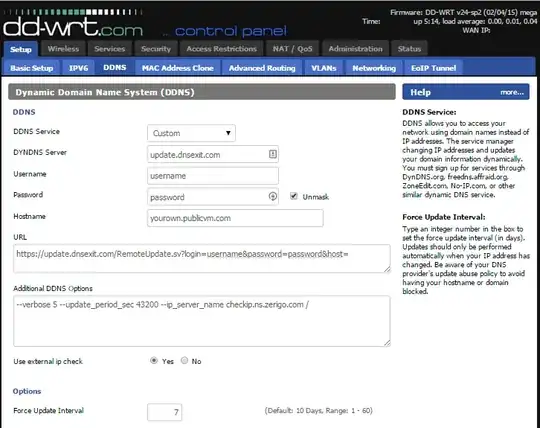Click the key icon in the Password field
The image size is (540, 428).
(272, 196)
